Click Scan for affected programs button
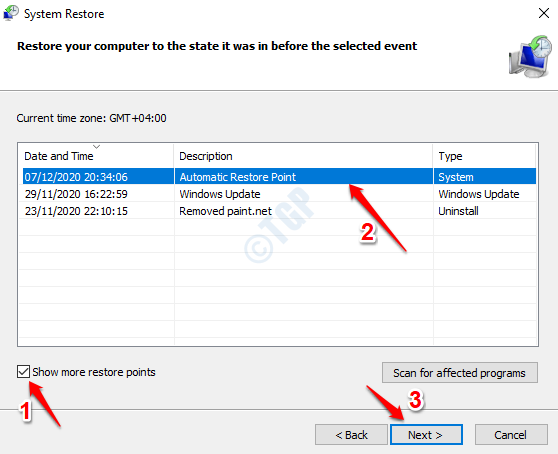The width and height of the screenshot is (558, 454). (460, 373)
